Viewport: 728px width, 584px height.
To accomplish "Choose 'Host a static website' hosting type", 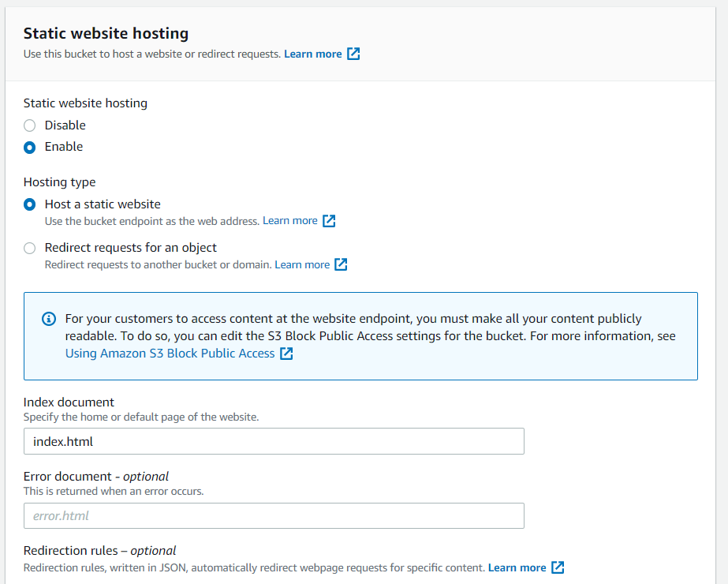I will click(x=29, y=204).
